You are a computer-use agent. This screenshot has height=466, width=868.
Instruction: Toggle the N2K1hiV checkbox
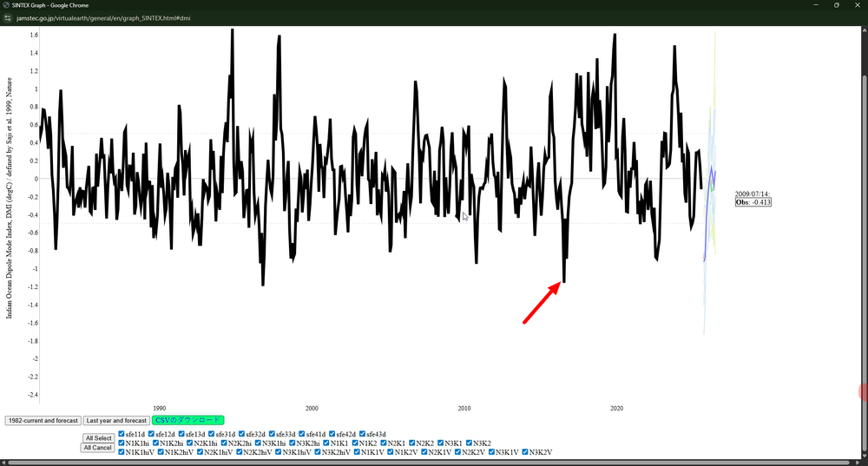coord(200,451)
